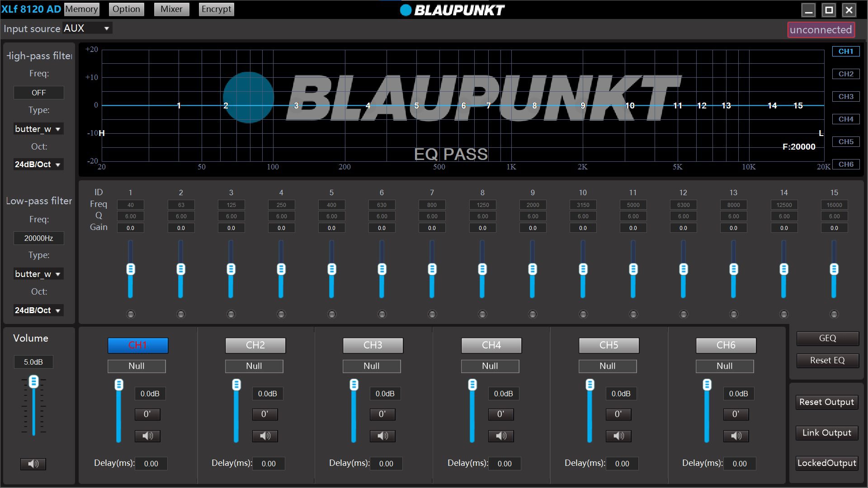The height and width of the screenshot is (488, 868).
Task: Open the Option menu
Action: (126, 9)
